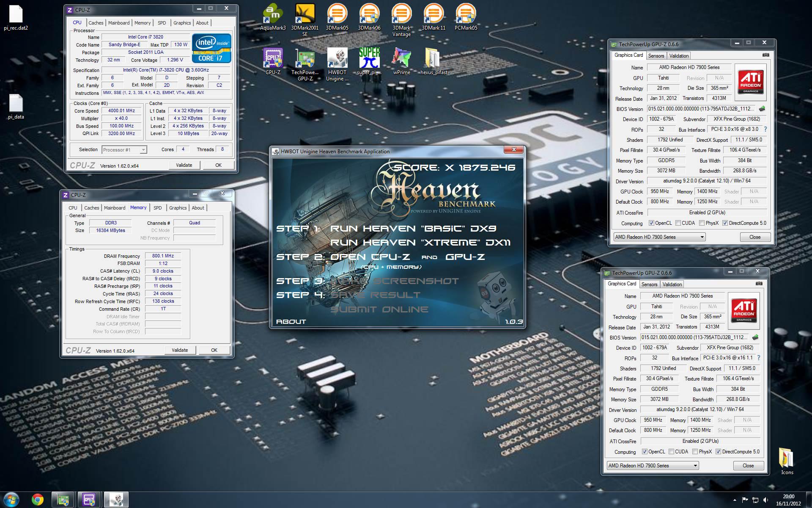812x508 pixels.
Task: Toggle PhysX checkbox in lower GPU-Z
Action: 695,452
